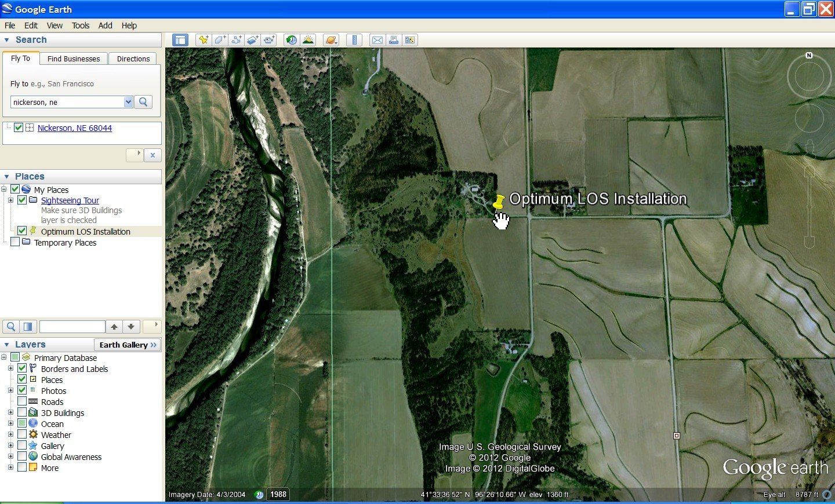This screenshot has width=835, height=504.
Task: View in Google Maps toolbar icon
Action: pos(410,40)
